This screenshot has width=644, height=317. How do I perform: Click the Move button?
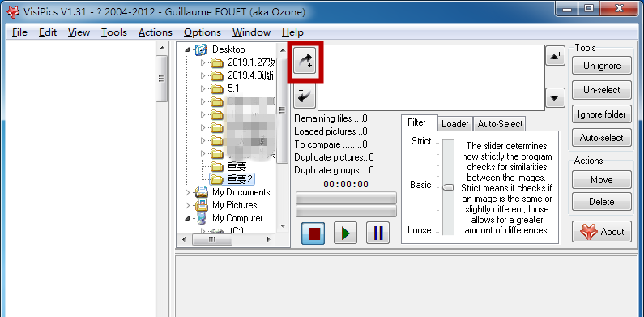[602, 180]
